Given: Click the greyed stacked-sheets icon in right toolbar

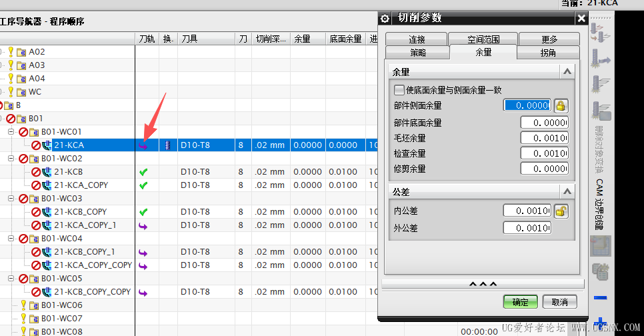Looking at the screenshot, I should pyautogui.click(x=601, y=271).
